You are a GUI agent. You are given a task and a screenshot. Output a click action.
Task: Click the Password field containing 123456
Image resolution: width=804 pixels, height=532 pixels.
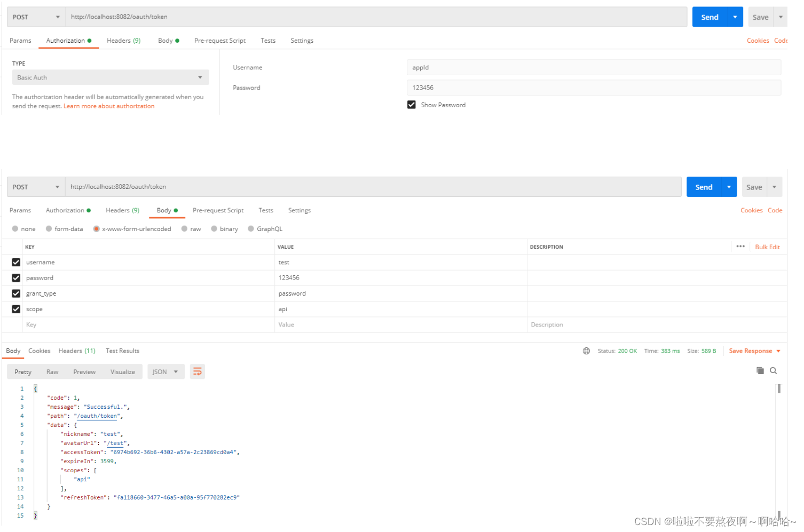pyautogui.click(x=594, y=88)
